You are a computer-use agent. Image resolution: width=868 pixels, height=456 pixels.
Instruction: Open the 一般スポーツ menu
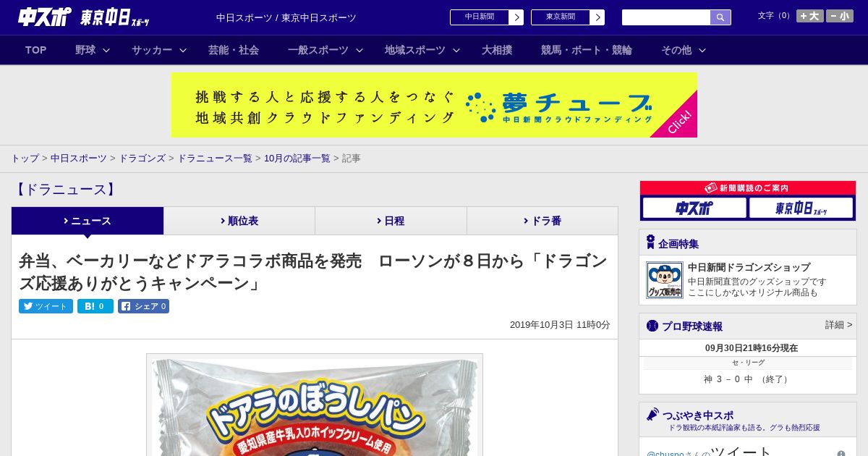pos(318,50)
